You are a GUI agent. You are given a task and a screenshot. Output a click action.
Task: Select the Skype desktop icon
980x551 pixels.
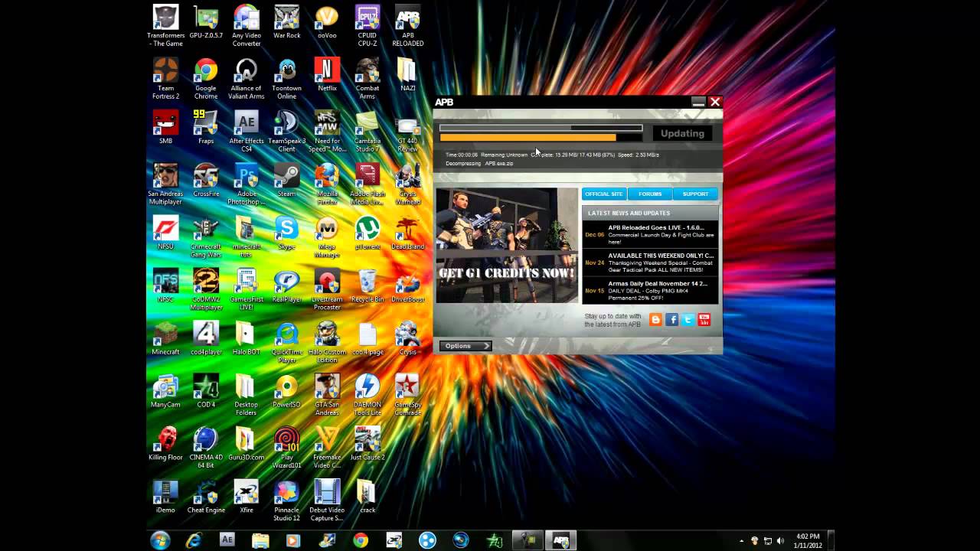286,233
